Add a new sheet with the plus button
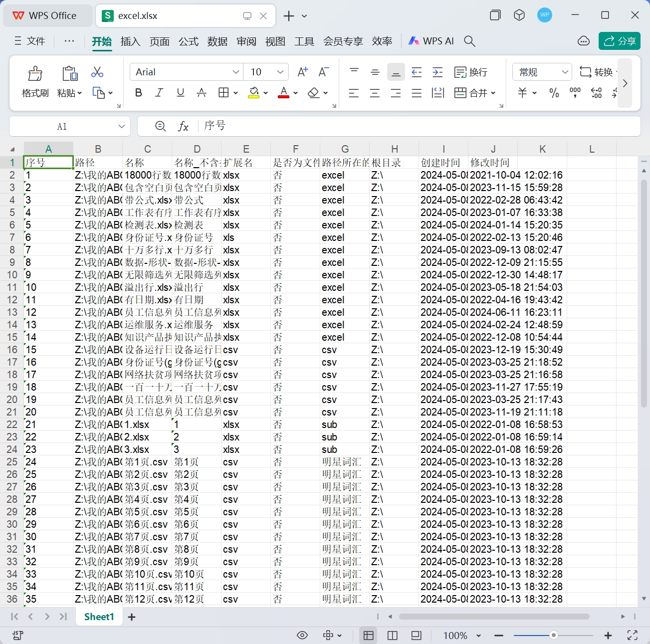The width and height of the screenshot is (650, 644). (x=131, y=617)
